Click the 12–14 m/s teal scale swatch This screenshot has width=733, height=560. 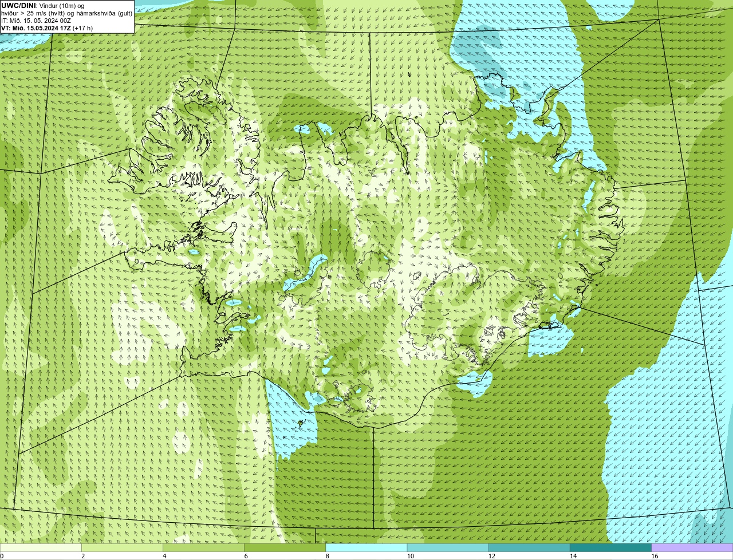[529, 547]
